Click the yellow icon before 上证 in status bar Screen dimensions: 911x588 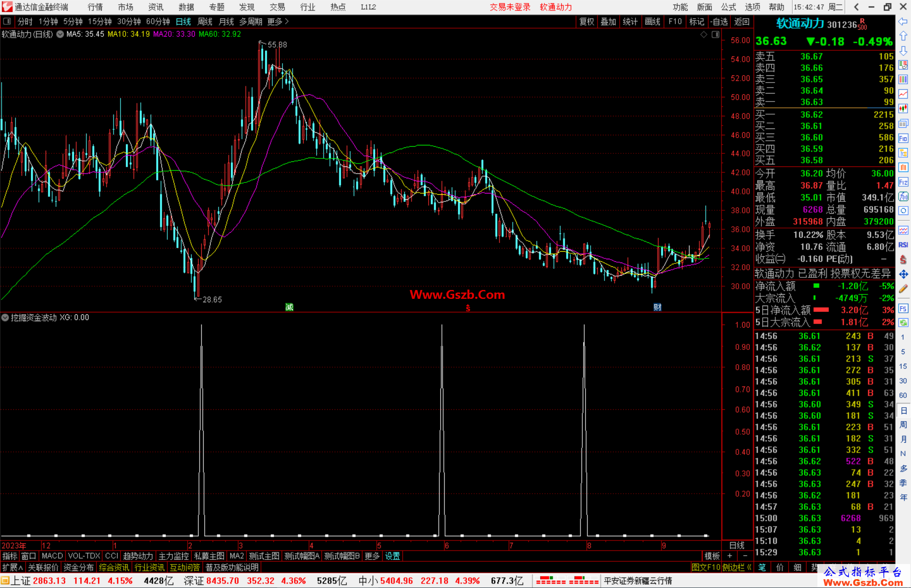pos(5,581)
